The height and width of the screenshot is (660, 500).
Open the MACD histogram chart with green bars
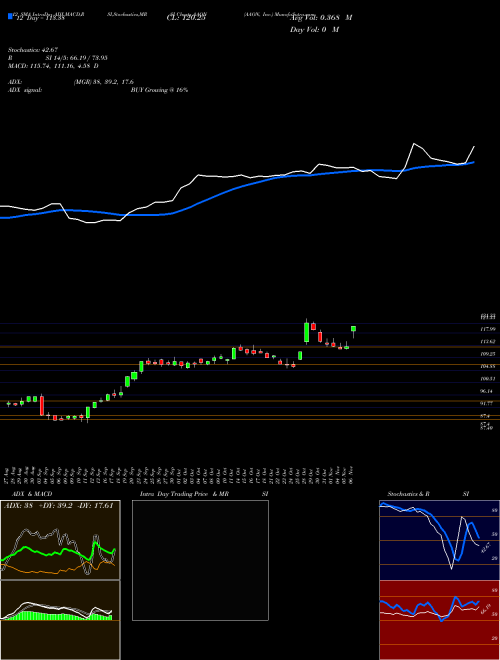[x=60, y=620]
